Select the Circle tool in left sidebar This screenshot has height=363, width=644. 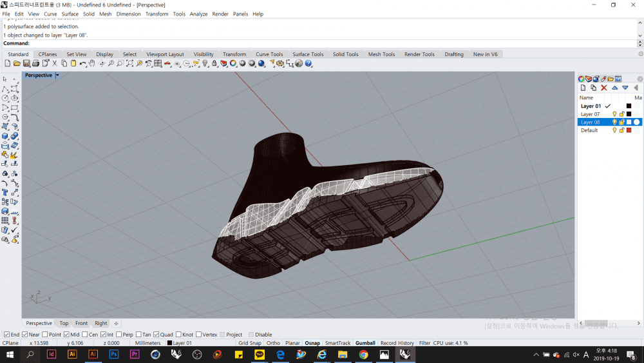pyautogui.click(x=5, y=98)
